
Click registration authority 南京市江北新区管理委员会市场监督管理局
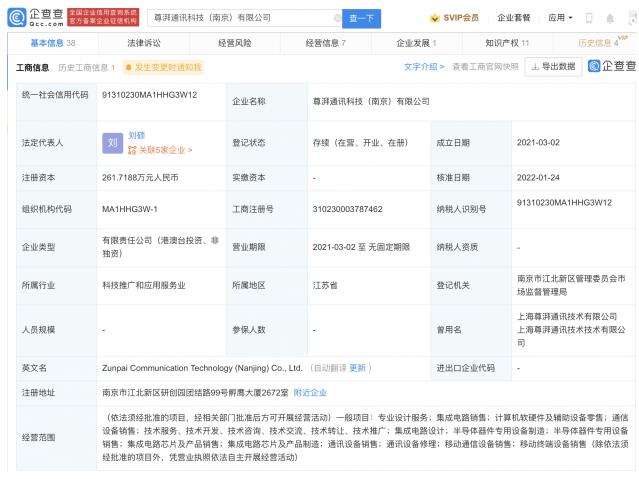tap(571, 285)
